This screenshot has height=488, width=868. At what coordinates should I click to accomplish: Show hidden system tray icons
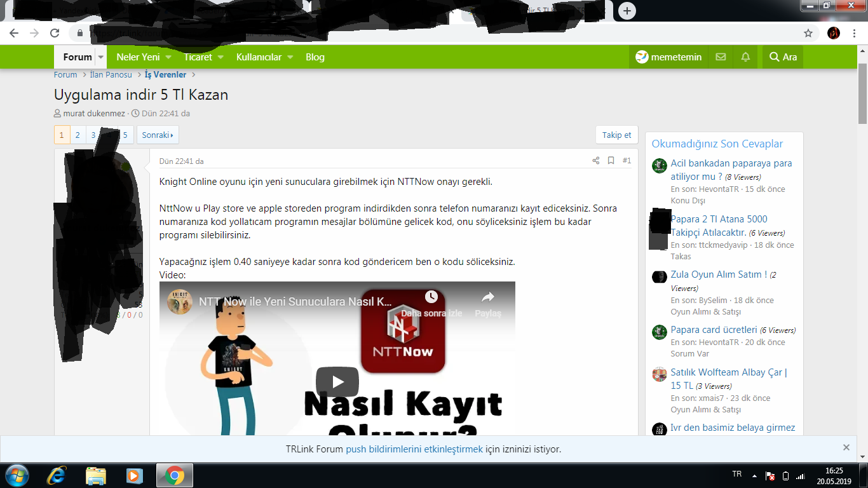coord(754,475)
